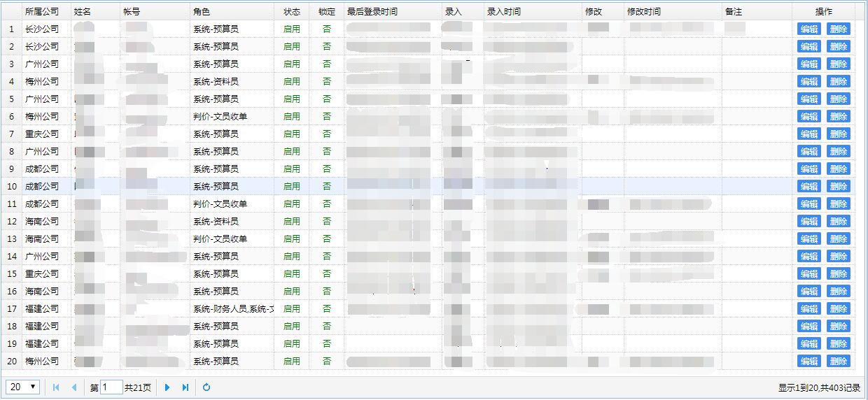Viewport: 868px width, 400px height.
Task: Sort by 所属公司 column header
Action: click(x=42, y=12)
